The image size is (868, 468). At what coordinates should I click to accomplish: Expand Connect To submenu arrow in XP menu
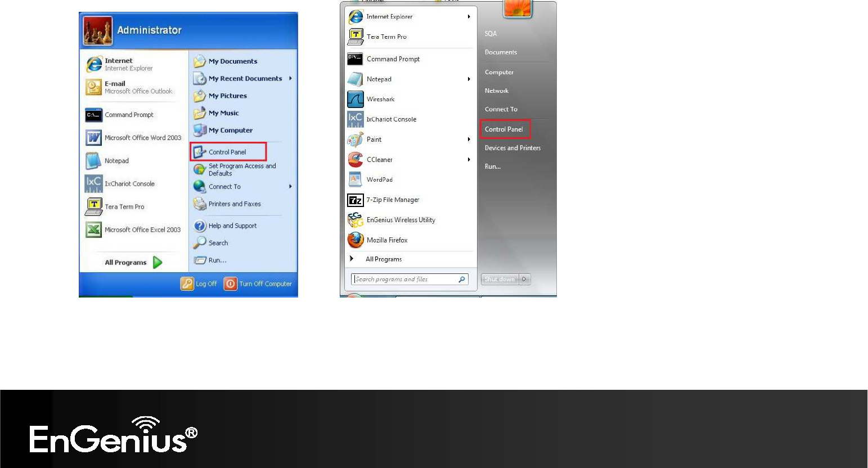coord(290,187)
